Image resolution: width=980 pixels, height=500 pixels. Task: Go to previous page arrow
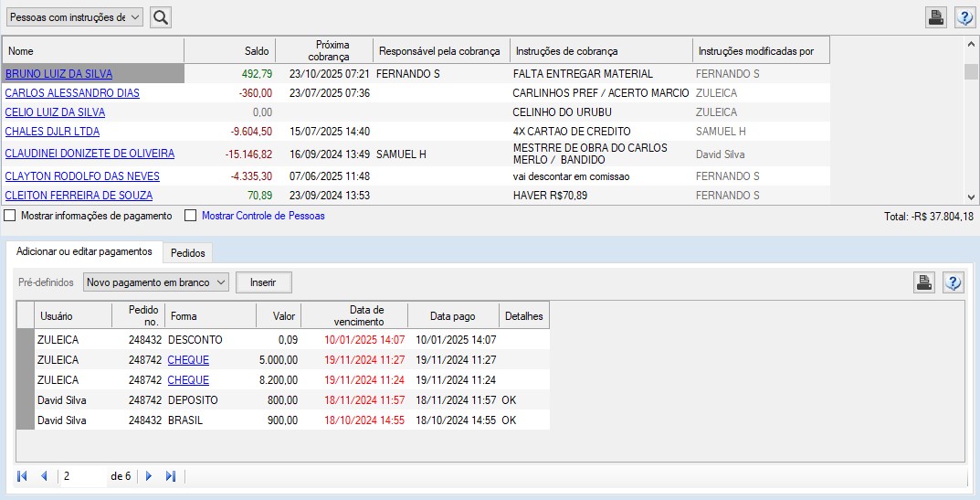43,476
